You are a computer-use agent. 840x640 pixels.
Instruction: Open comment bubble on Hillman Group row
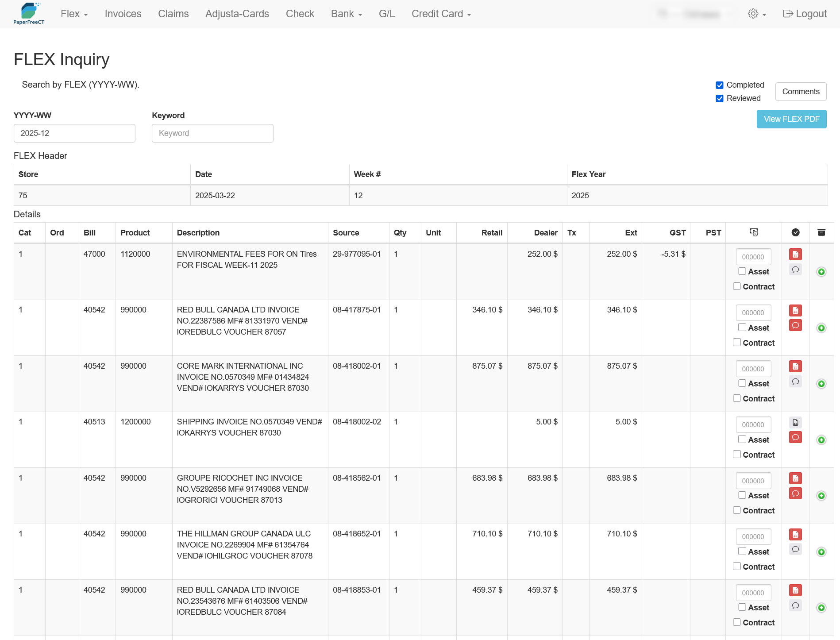(x=795, y=549)
